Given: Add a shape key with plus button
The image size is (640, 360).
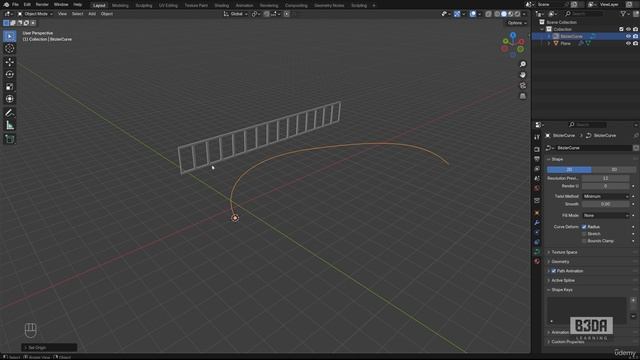Looking at the screenshot, I should click(x=633, y=300).
